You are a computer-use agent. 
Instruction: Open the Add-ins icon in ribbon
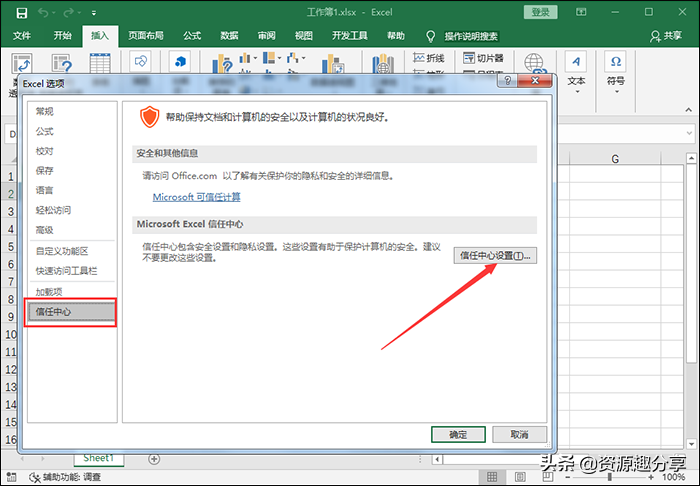[x=180, y=62]
